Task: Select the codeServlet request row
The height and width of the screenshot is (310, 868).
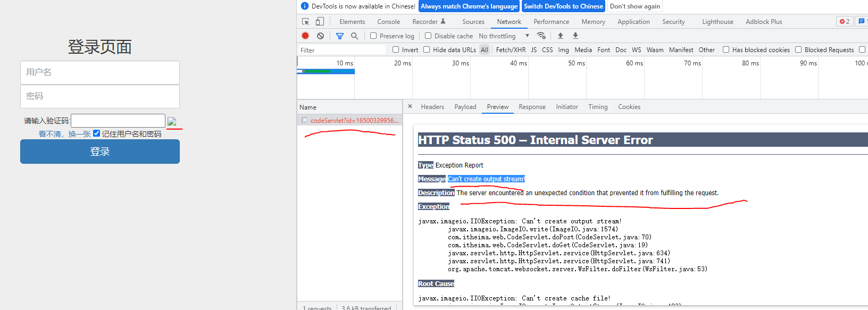Action: pos(349,121)
